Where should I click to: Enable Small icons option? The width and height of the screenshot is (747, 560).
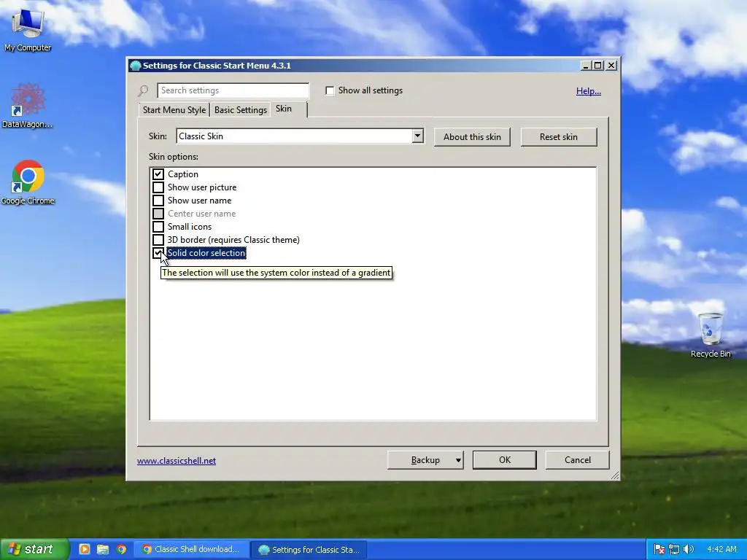(158, 227)
